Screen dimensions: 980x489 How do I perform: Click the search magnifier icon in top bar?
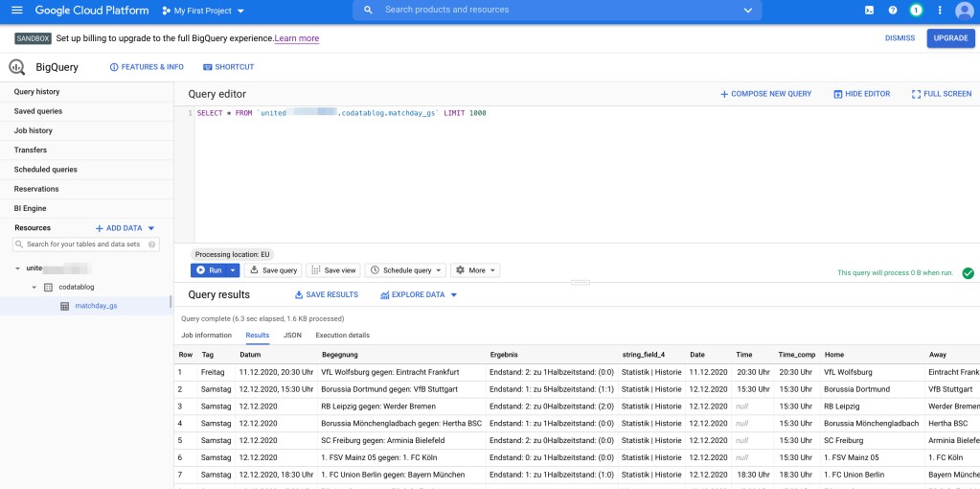pyautogui.click(x=369, y=10)
